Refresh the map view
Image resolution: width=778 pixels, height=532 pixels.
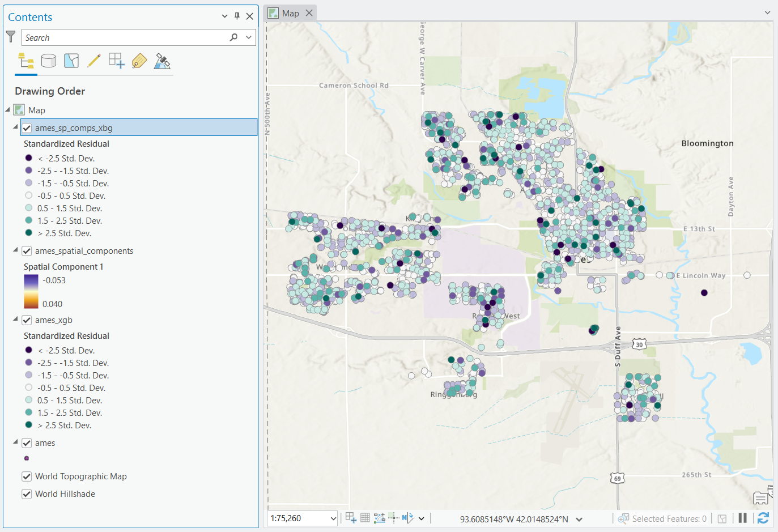click(x=763, y=517)
